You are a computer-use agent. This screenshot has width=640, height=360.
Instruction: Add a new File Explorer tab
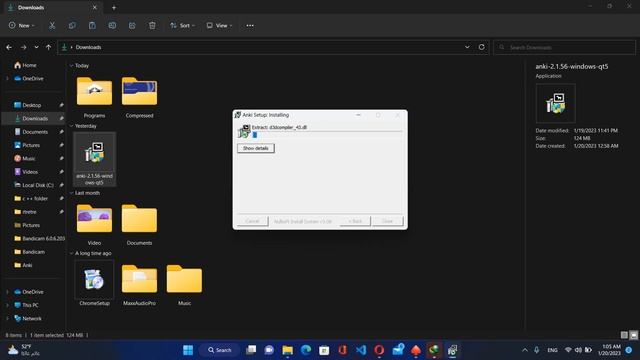(x=114, y=7)
